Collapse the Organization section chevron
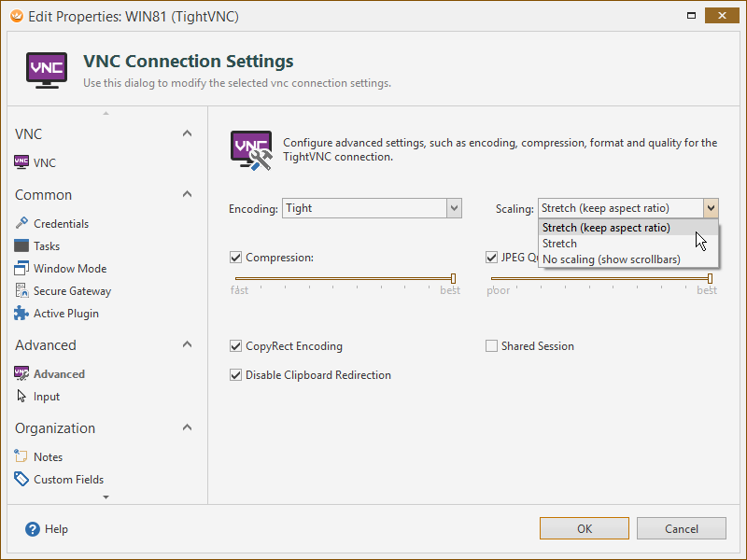The image size is (747, 560). click(x=187, y=427)
